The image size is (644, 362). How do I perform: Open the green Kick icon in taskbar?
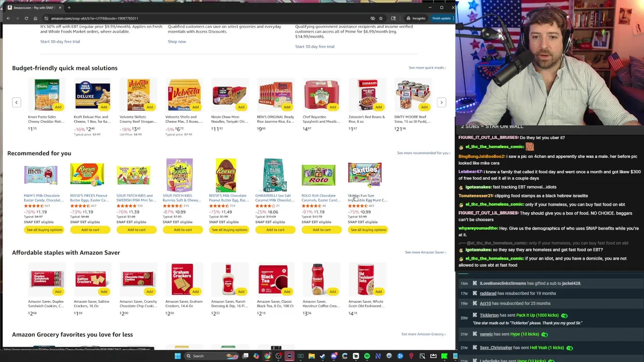click(x=444, y=356)
